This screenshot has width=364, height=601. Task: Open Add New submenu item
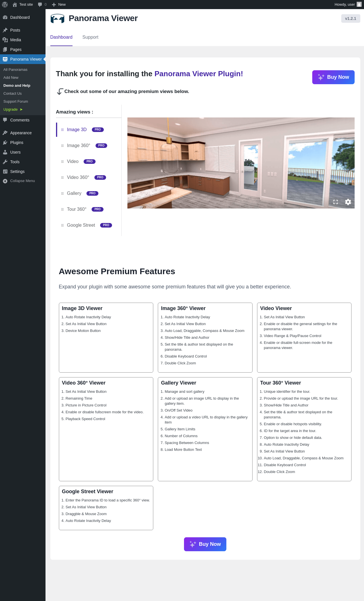coord(11,78)
